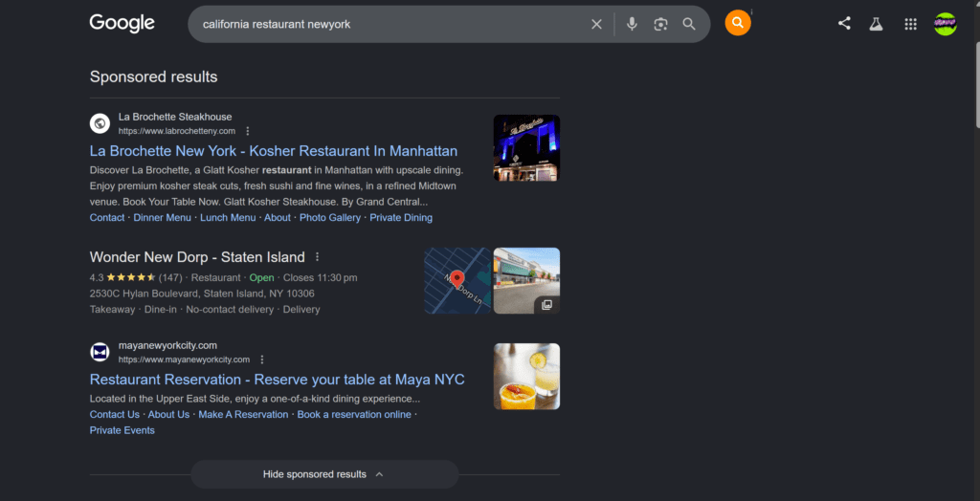
Task: Open the Google account avatar
Action: (x=945, y=24)
